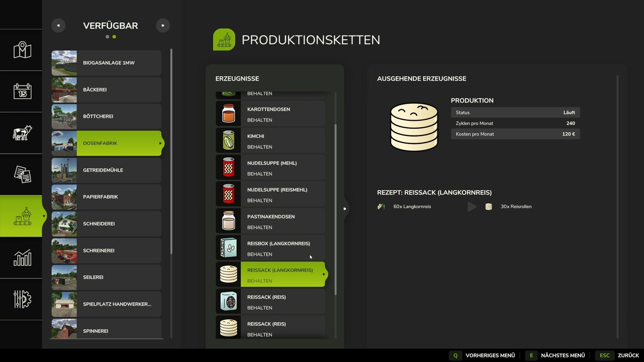Image resolution: width=644 pixels, height=362 pixels.
Task: Click the Verfügbar list scrollbar
Action: [x=172, y=152]
